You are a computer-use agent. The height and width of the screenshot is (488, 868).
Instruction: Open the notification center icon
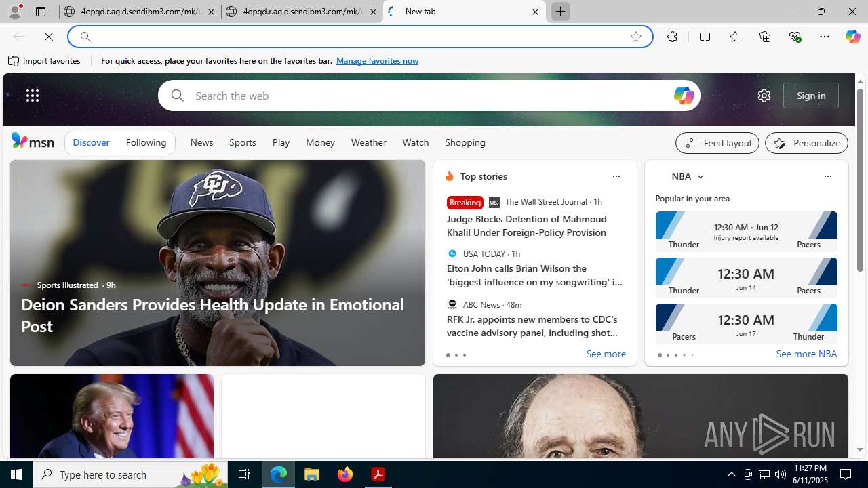(x=846, y=474)
